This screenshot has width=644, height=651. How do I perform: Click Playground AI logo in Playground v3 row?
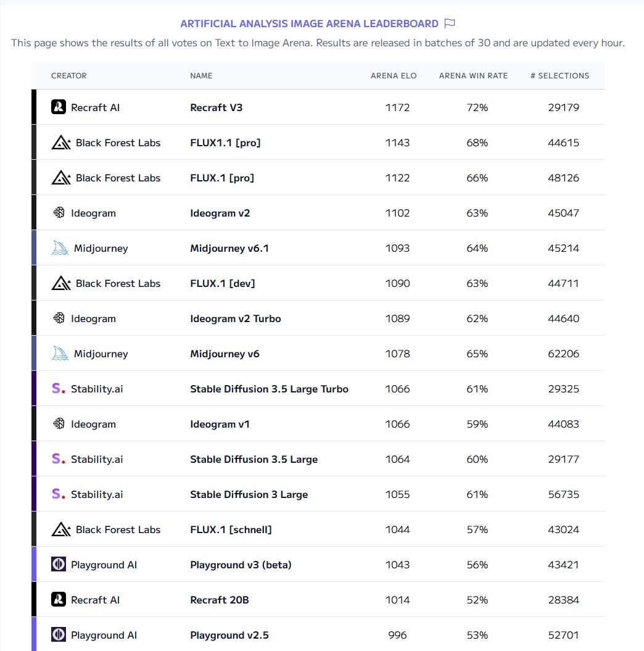click(59, 565)
